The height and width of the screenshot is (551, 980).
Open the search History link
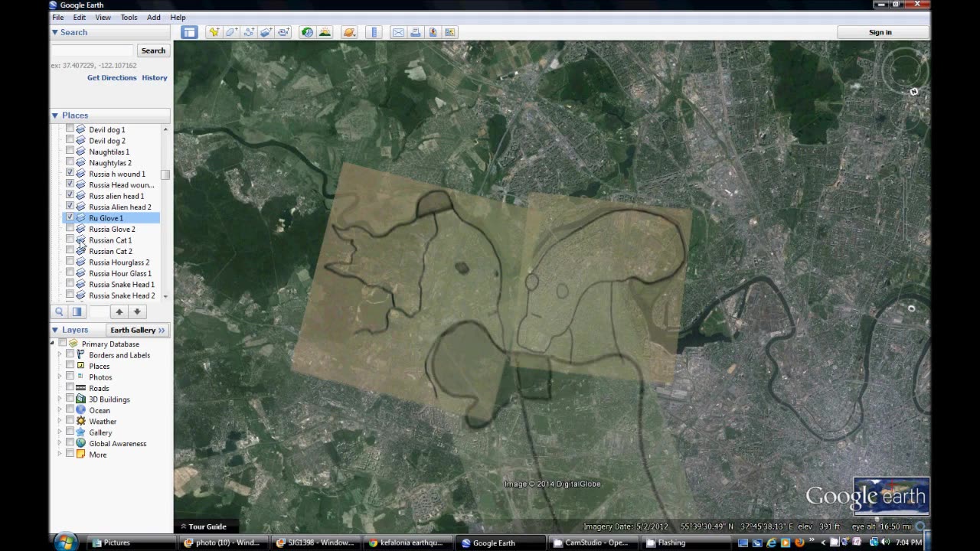(x=155, y=77)
